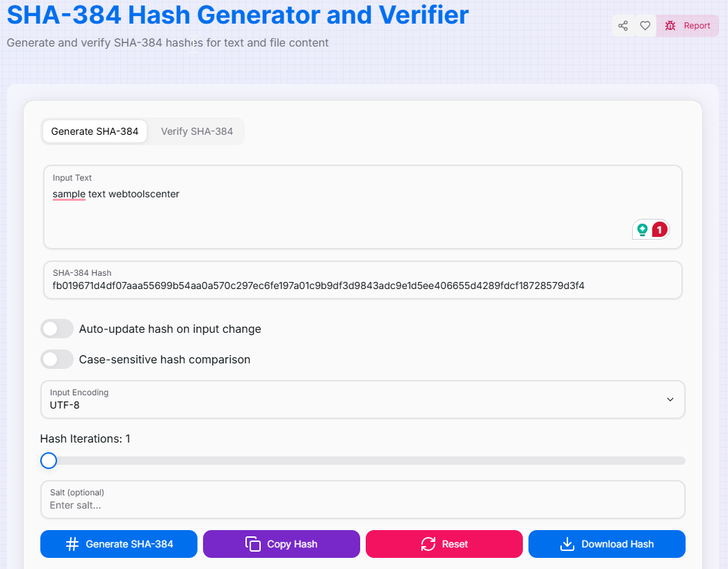The image size is (728, 569).
Task: Click the Copy Hash button
Action: click(281, 544)
